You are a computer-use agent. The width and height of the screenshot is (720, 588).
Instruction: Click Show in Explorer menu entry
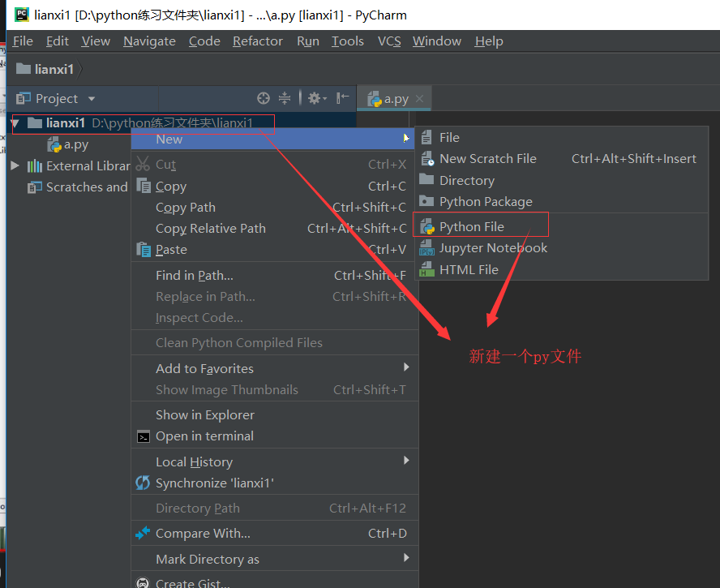pyautogui.click(x=204, y=414)
